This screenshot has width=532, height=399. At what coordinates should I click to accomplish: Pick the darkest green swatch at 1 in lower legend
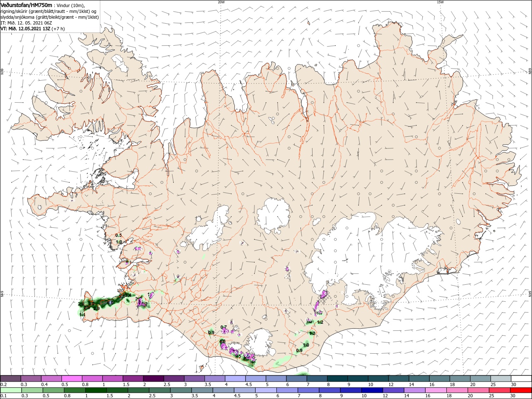click(96, 390)
